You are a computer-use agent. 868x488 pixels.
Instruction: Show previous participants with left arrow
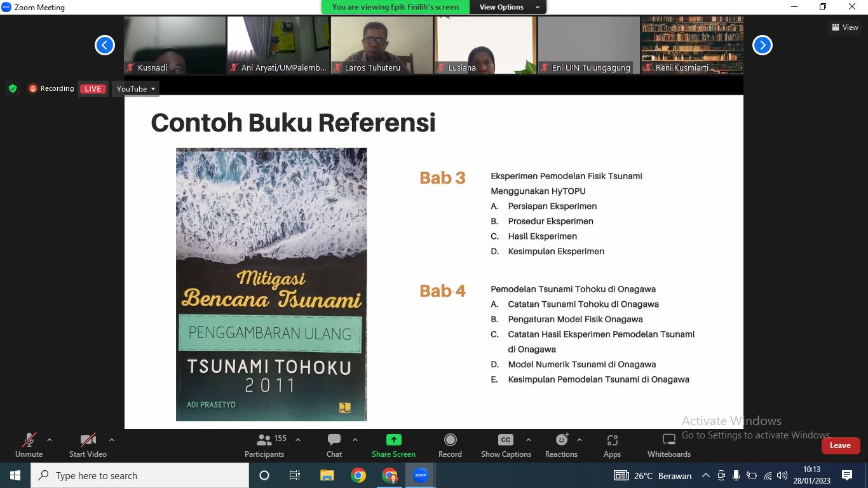(x=105, y=45)
